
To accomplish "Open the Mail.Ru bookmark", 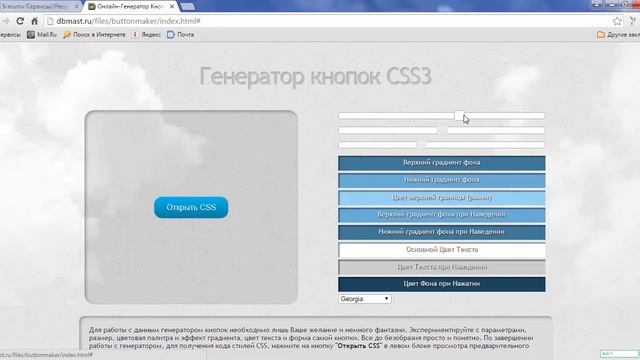I will [x=42, y=35].
